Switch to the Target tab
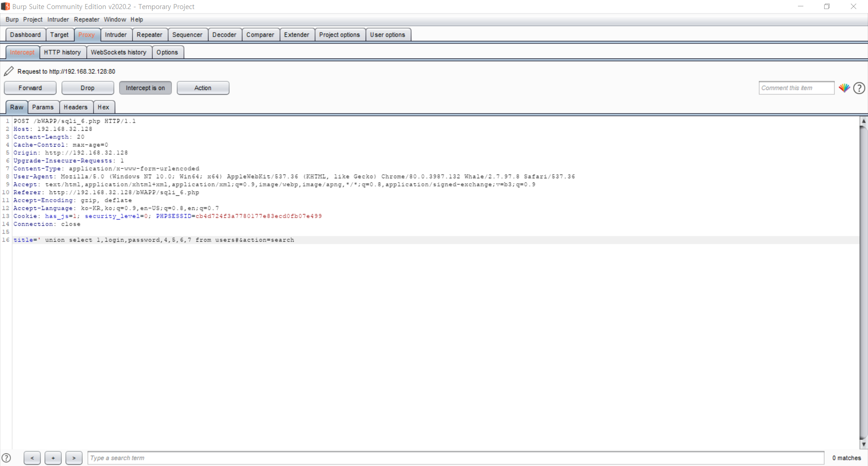 click(60, 35)
